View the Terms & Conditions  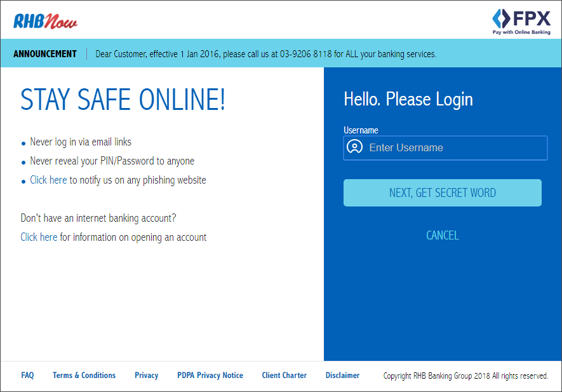[84, 375]
